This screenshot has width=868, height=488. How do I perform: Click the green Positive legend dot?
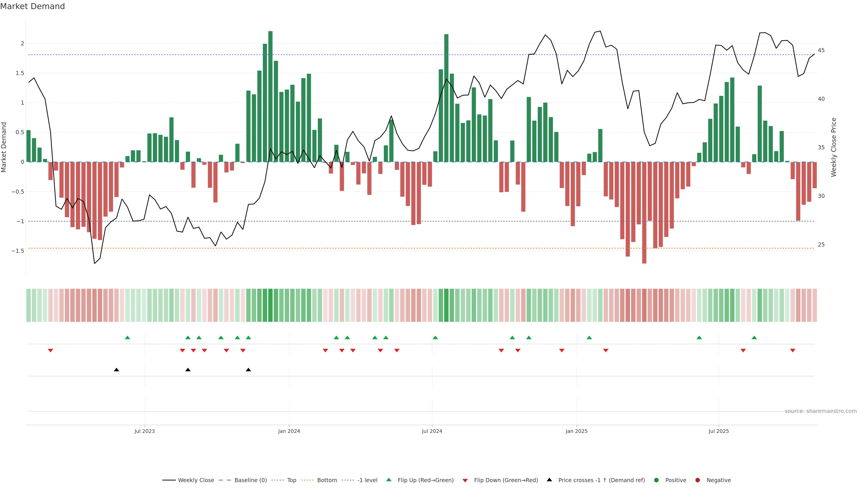click(x=656, y=480)
